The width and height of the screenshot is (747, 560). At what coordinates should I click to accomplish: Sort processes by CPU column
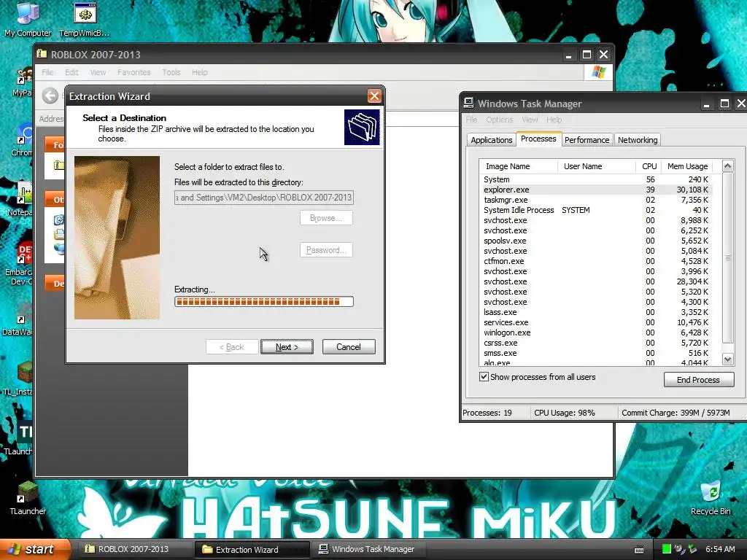click(649, 166)
